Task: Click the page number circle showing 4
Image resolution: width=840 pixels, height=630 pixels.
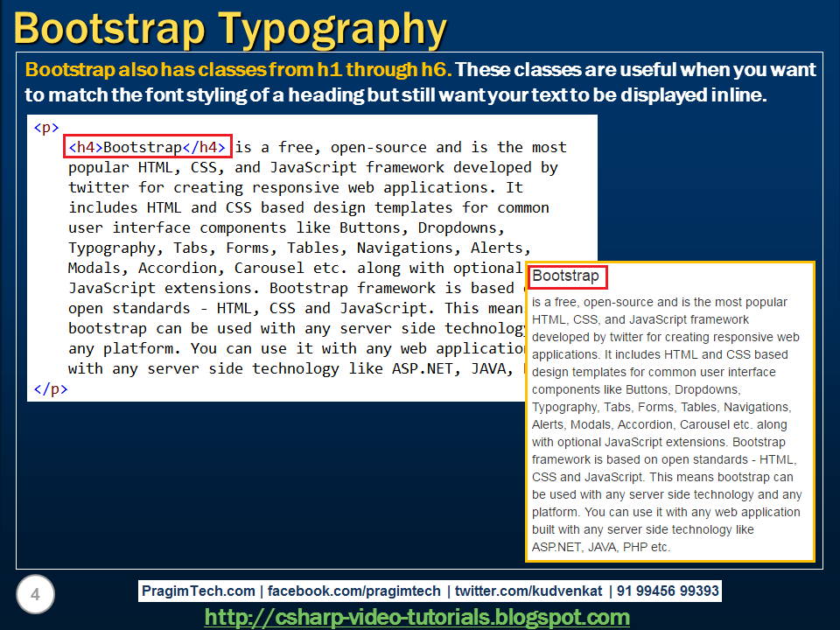Action: point(36,594)
